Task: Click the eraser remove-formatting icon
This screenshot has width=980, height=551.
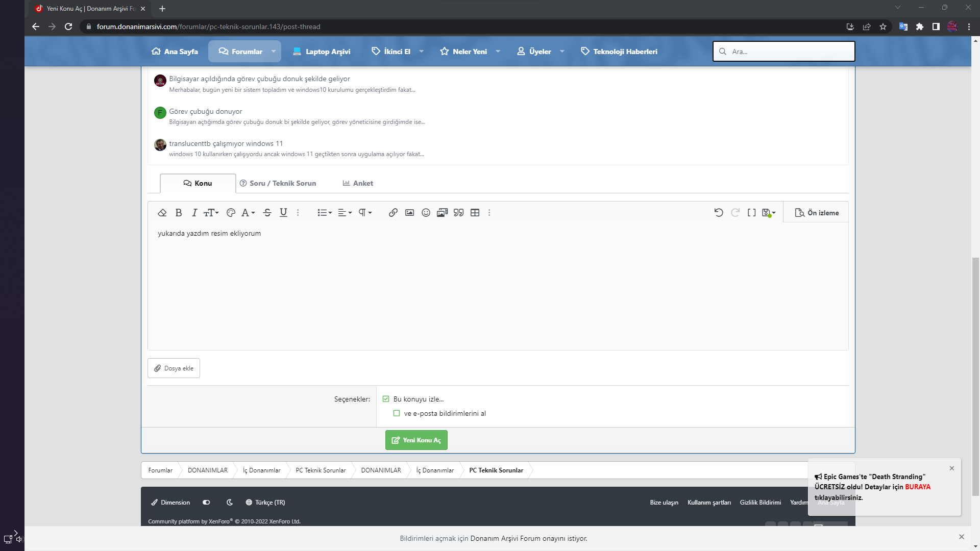Action: pos(162,213)
